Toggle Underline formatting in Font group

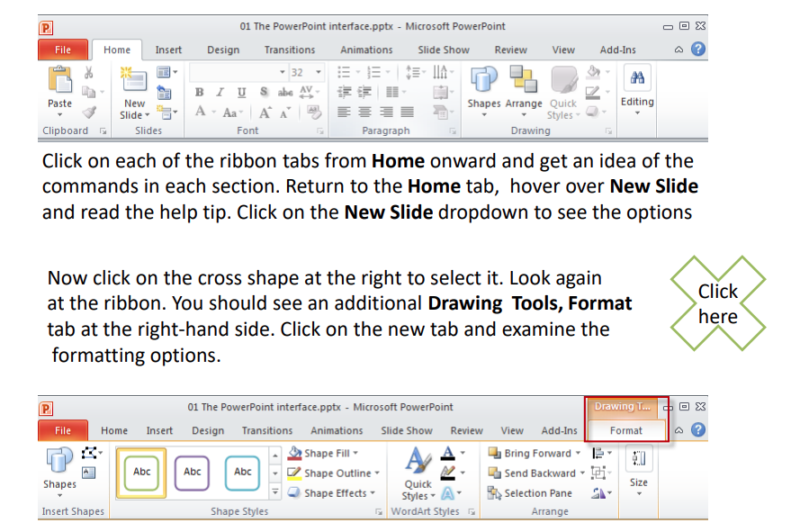click(x=241, y=93)
